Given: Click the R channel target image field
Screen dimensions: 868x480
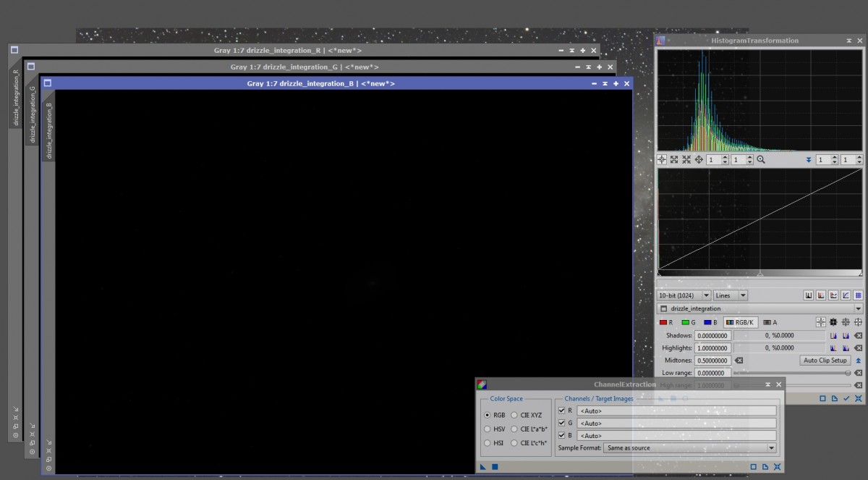Looking at the screenshot, I should pos(676,410).
